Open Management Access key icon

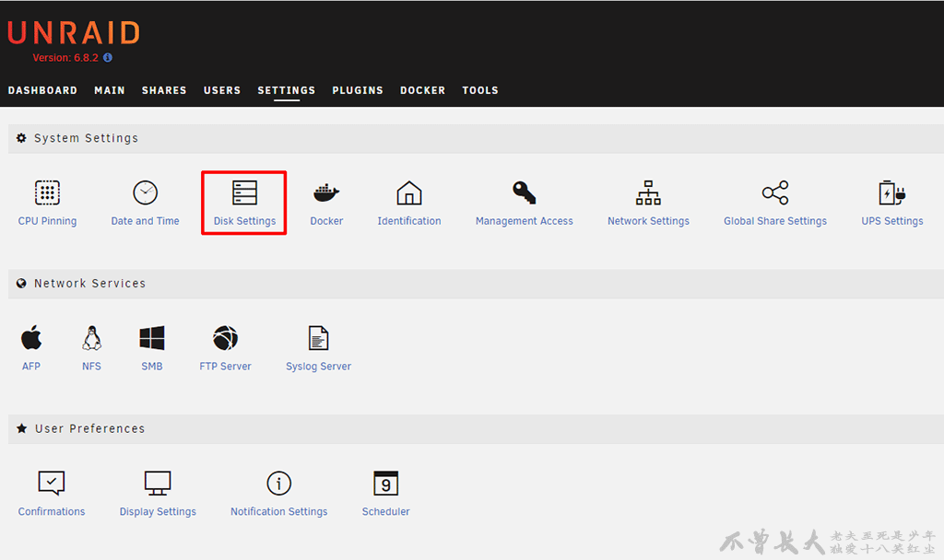click(524, 193)
